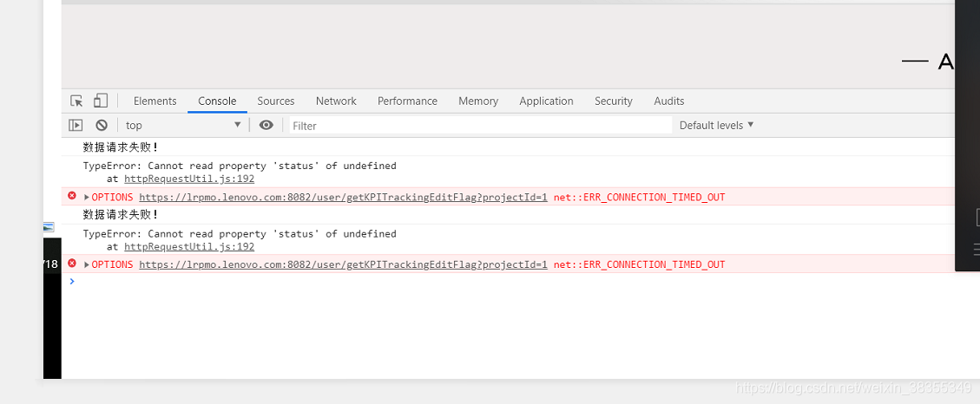The height and width of the screenshot is (404, 980).
Task: Clear the console with the ban icon
Action: [x=102, y=125]
